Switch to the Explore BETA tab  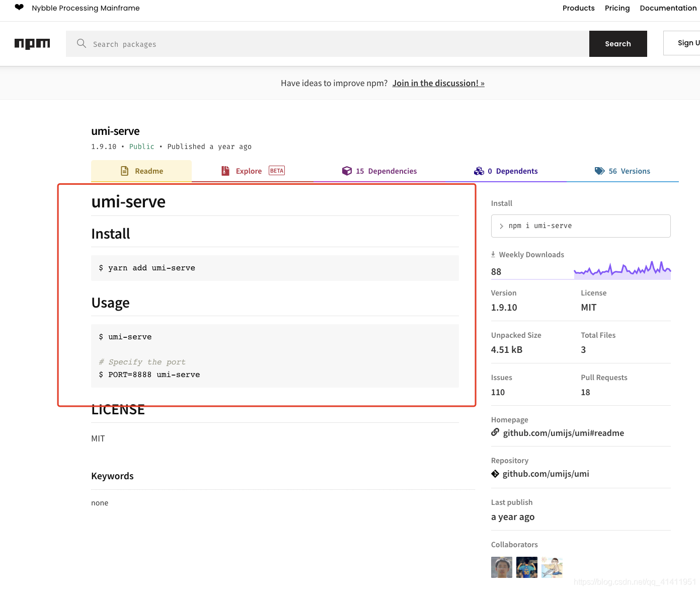(x=253, y=171)
